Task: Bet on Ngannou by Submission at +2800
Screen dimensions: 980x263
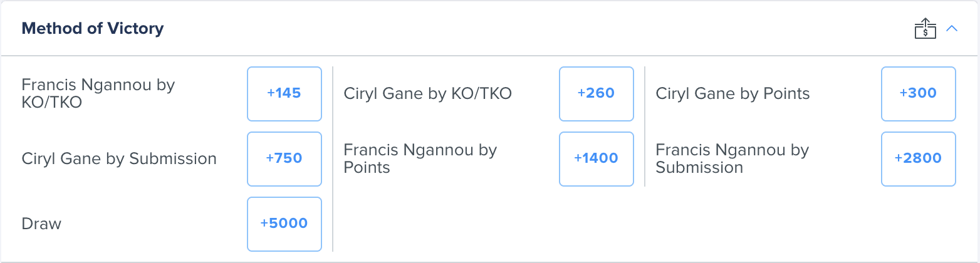Action: coord(918,159)
